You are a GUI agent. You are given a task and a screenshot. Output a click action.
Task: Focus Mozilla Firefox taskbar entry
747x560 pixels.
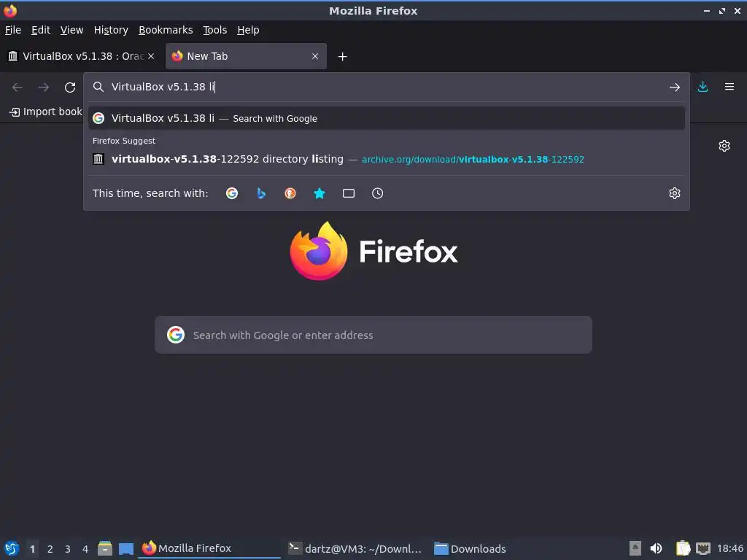pos(209,548)
